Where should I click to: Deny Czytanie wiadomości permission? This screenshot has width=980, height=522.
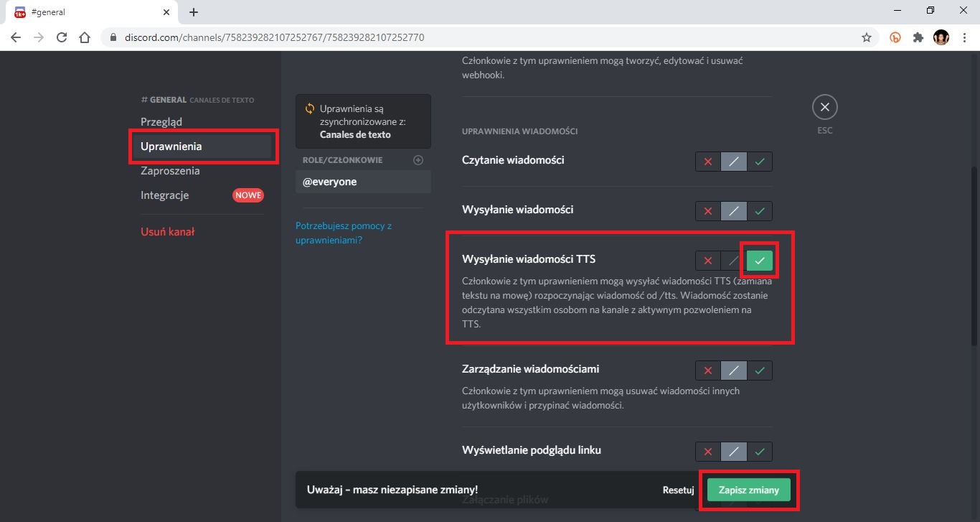(708, 162)
